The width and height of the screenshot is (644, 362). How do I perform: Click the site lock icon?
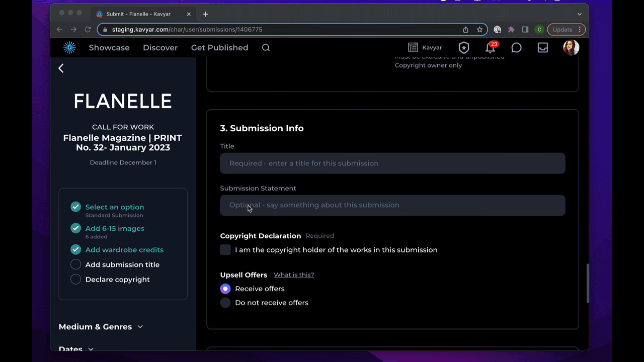pos(105,30)
